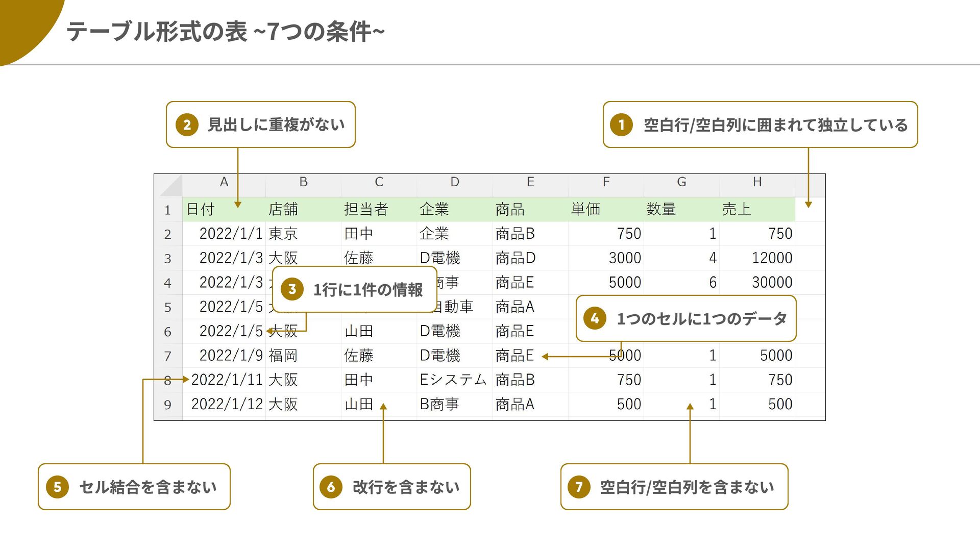Click the 売上 heading cell
The height and width of the screenshot is (551, 980).
(x=757, y=209)
